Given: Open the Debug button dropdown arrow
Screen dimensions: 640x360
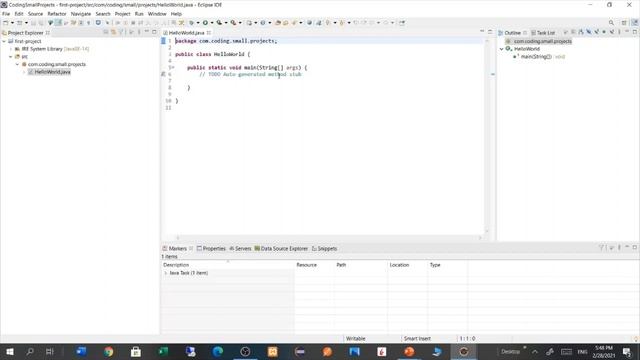Looking at the screenshot, I should point(198,23).
